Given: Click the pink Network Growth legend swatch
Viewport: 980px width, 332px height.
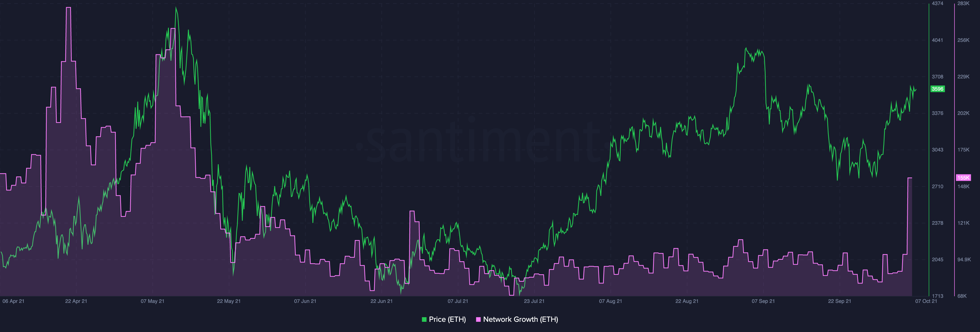Looking at the screenshot, I should 478,319.
